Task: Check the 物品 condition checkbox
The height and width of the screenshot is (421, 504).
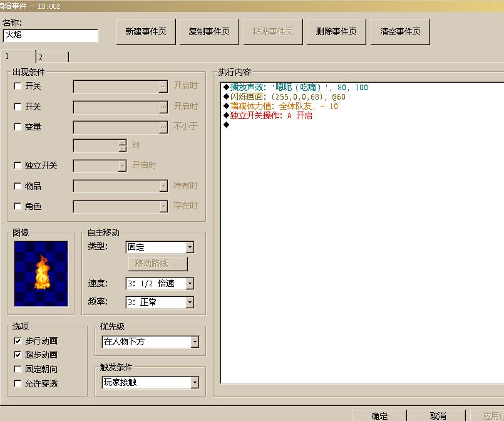Action: (18, 186)
